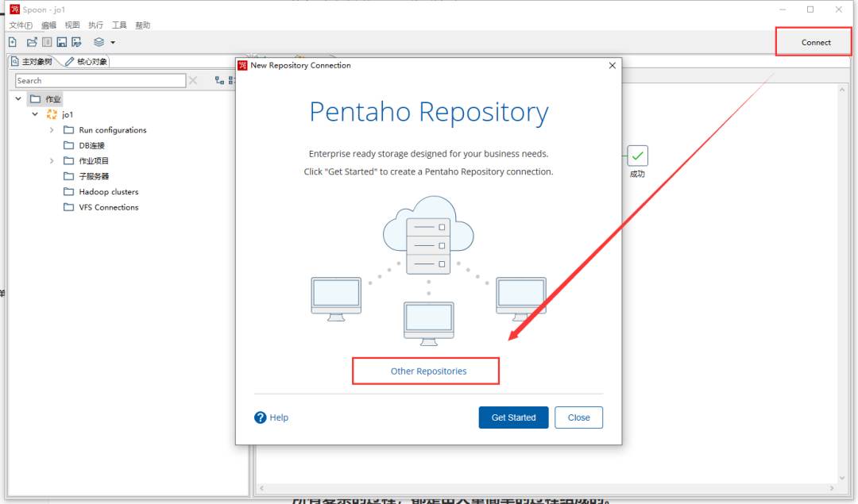
Task: Expand the 作业项目 folder
Action: pyautogui.click(x=52, y=160)
